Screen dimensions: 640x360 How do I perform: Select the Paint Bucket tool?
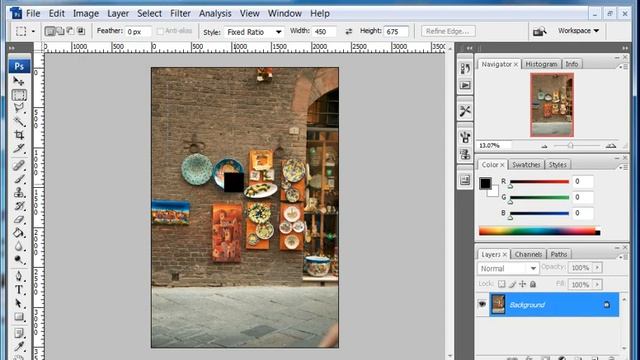19,233
